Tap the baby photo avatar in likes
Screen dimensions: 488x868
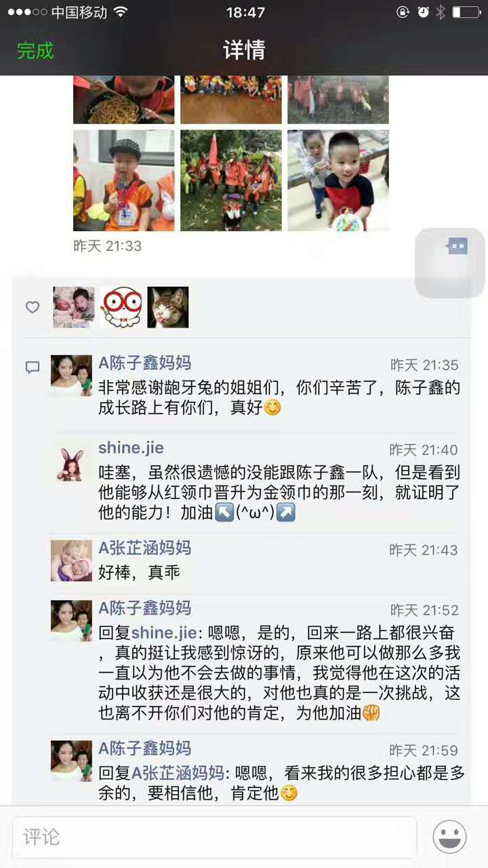tap(74, 307)
